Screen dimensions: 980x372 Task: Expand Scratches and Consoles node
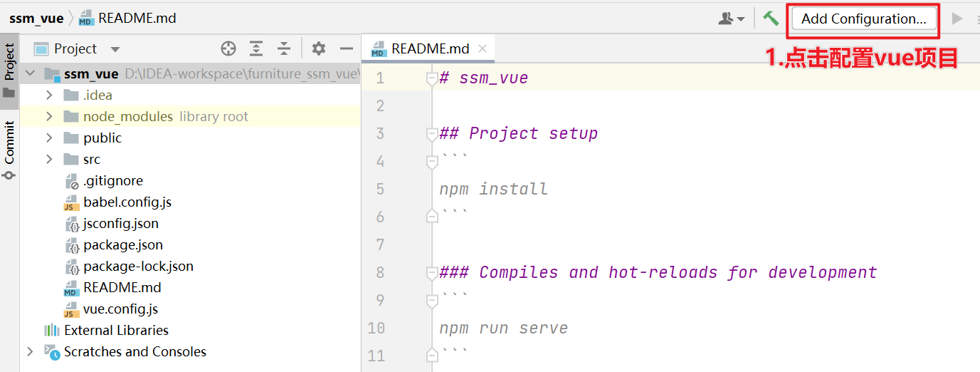click(30, 351)
